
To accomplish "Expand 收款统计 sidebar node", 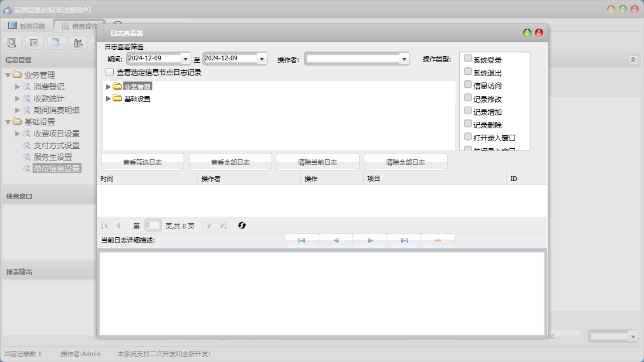I will (17, 98).
